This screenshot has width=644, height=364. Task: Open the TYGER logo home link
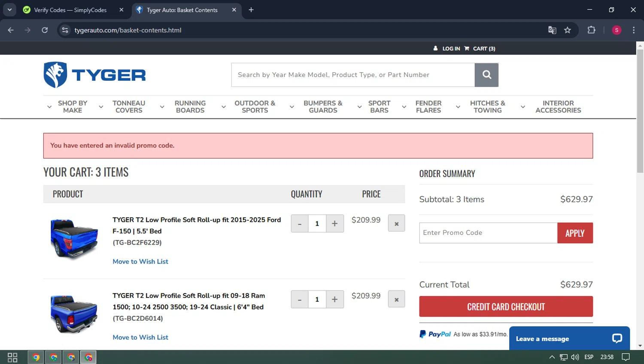coord(94,75)
